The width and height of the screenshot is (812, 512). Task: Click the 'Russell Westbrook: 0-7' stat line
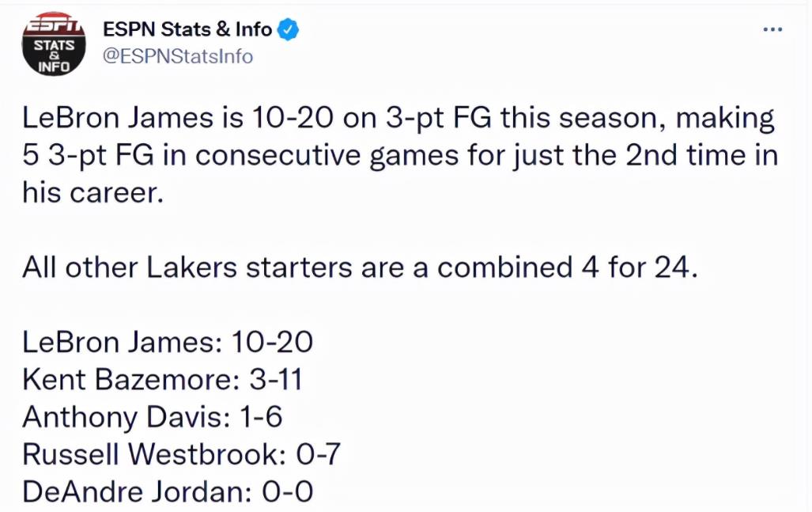tap(181, 454)
